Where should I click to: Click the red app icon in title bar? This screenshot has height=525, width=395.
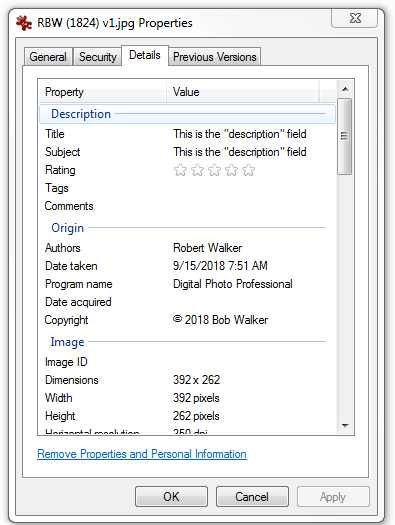(x=24, y=23)
